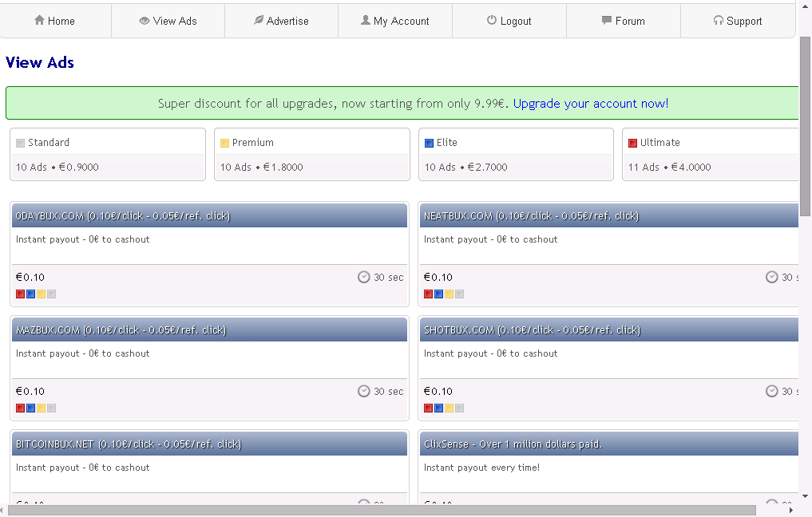Open My Account menu item
This screenshot has height=517, width=812.
(395, 21)
